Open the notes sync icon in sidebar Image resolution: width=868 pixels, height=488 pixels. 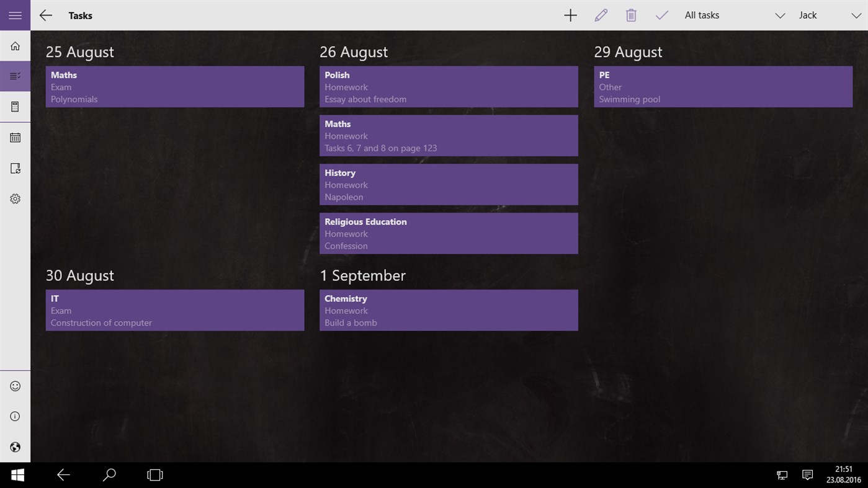pos(15,168)
